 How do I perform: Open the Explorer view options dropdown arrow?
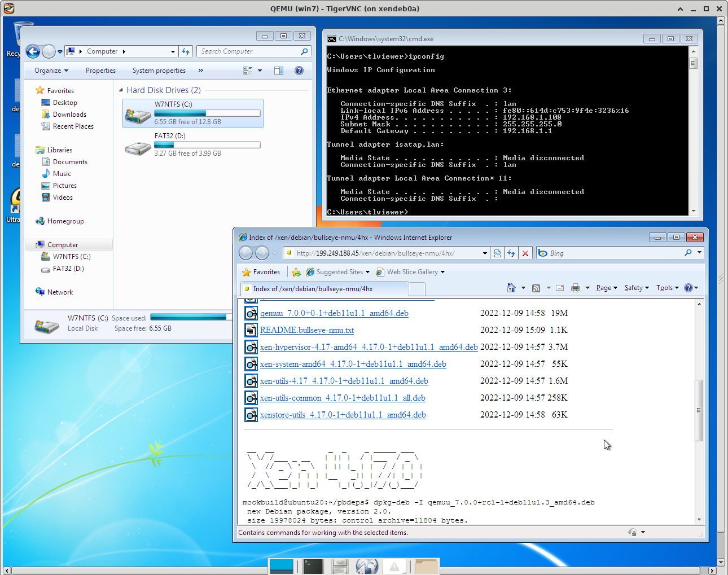(260, 71)
